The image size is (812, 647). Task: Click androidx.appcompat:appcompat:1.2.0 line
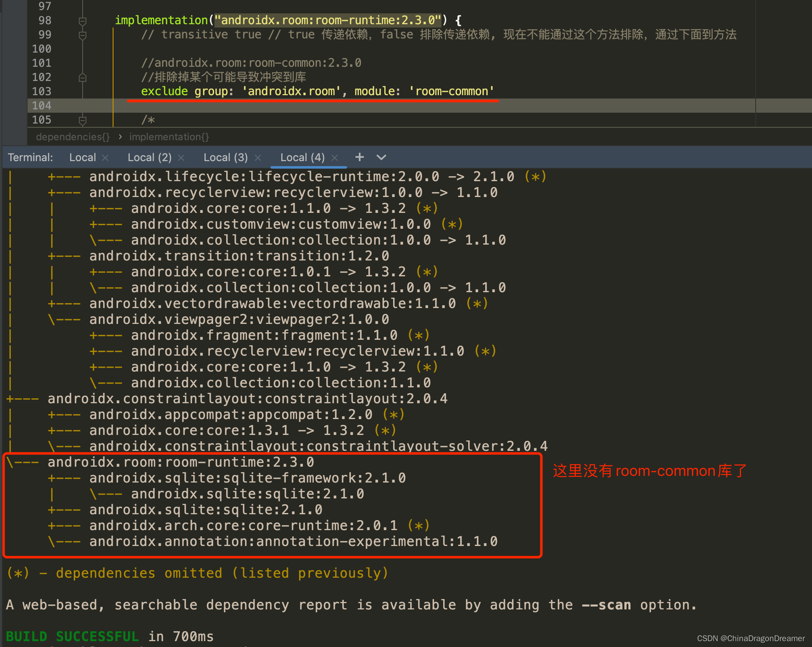coord(231,414)
